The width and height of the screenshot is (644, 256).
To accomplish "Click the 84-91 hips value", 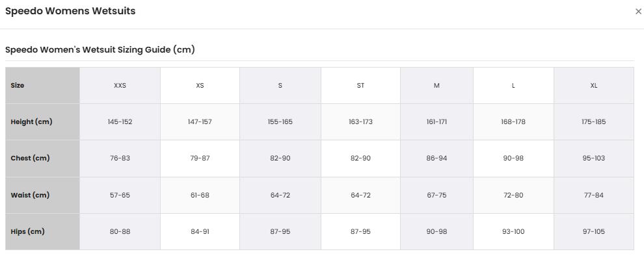I will pos(200,232).
